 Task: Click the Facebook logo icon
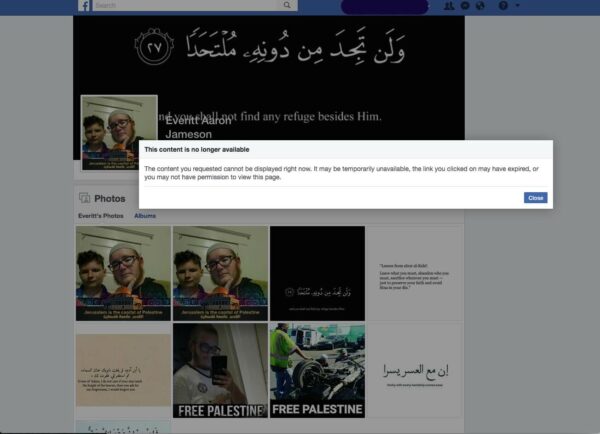tap(85, 6)
